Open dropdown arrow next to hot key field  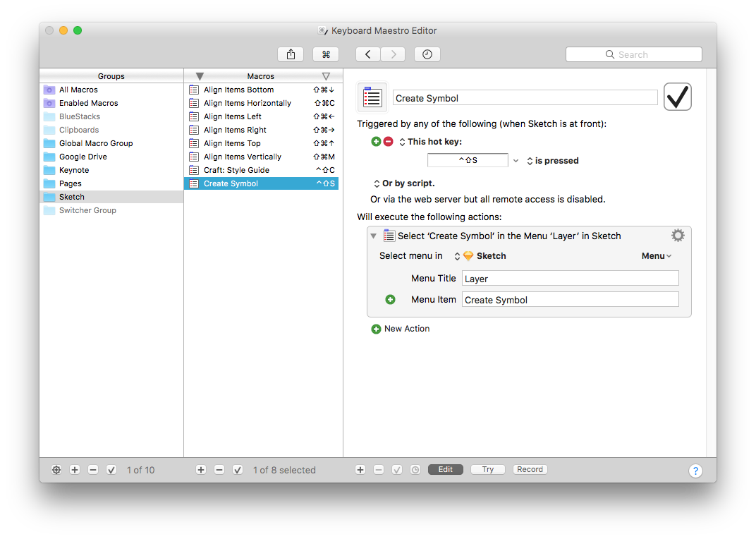(x=516, y=161)
